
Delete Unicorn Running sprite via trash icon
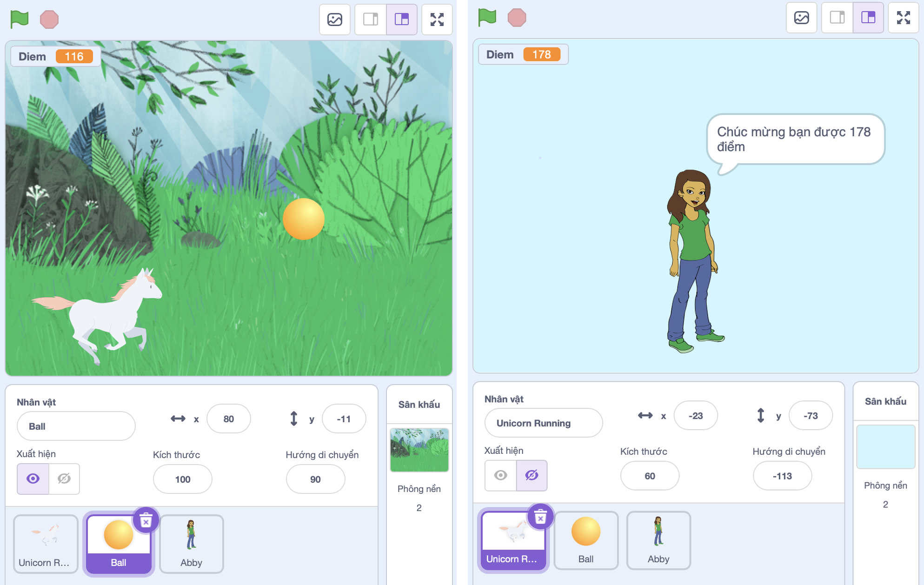coord(540,517)
